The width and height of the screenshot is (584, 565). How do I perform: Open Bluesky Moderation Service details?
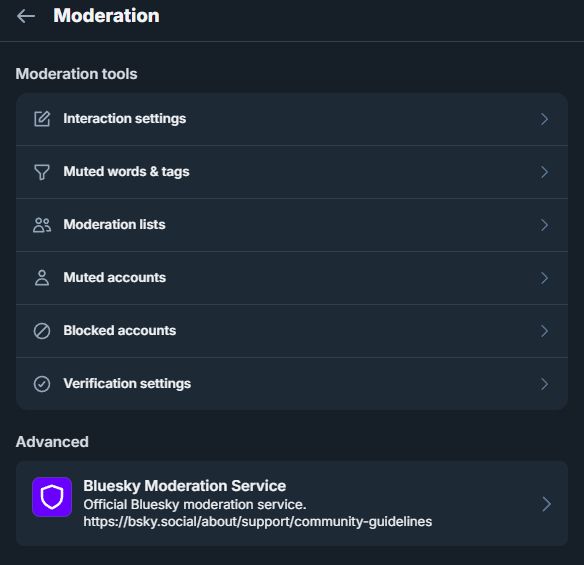point(292,504)
